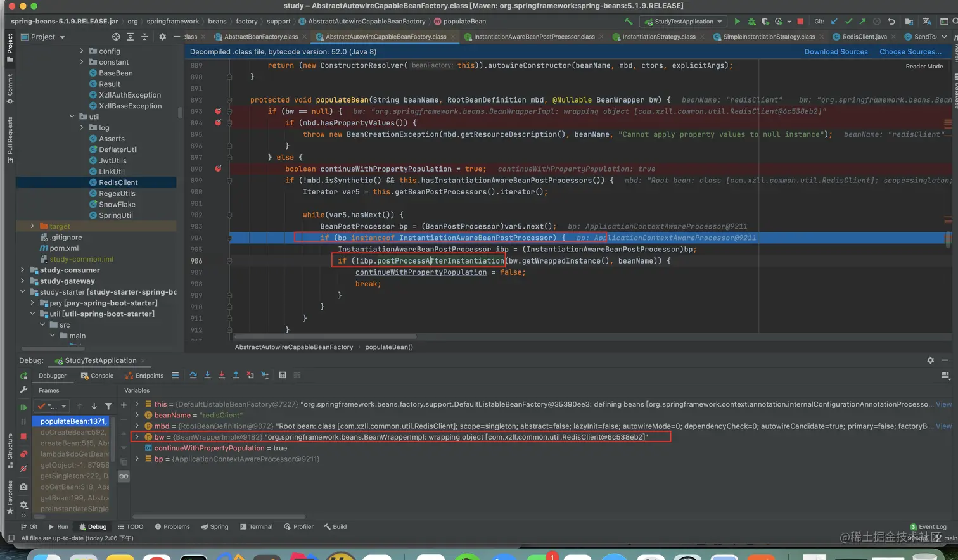This screenshot has width=958, height=560.
Task: Expand the study-consumer module node
Action: pos(23,270)
